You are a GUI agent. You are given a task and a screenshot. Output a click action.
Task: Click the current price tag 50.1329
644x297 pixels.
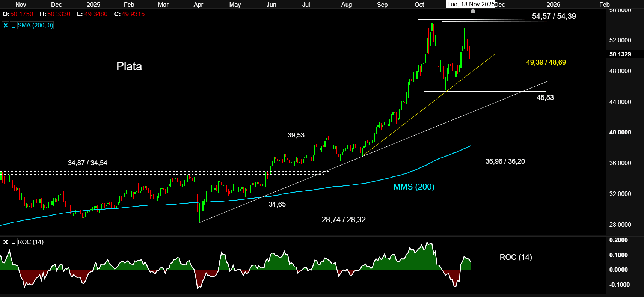(x=620, y=54)
